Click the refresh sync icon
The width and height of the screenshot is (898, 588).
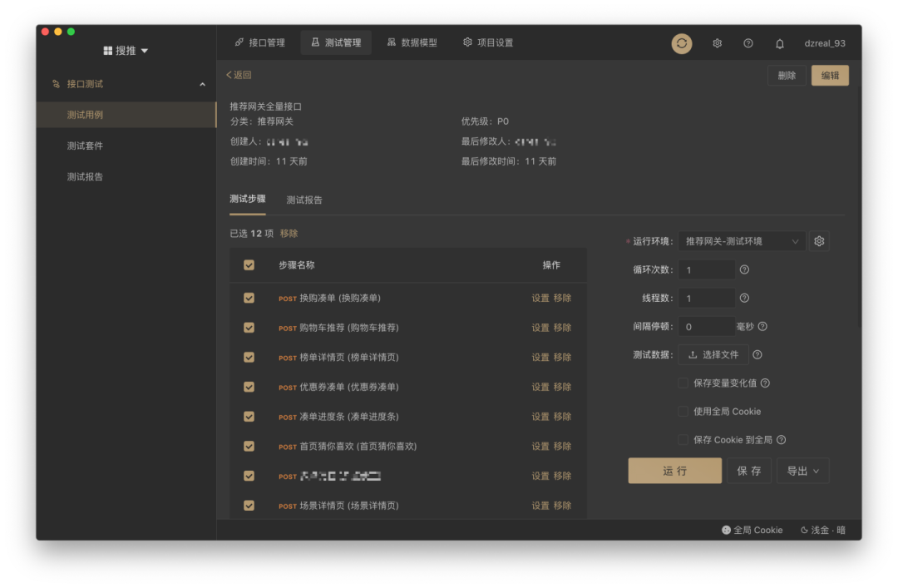[682, 43]
